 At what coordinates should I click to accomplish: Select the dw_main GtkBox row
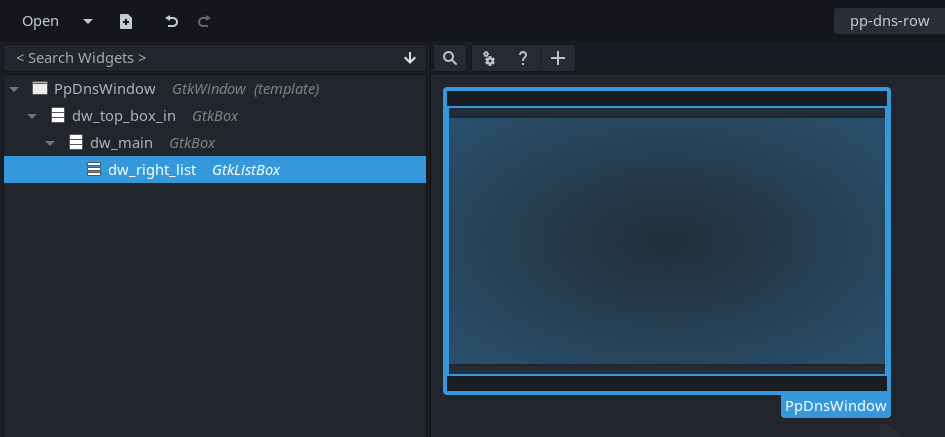tap(215, 143)
